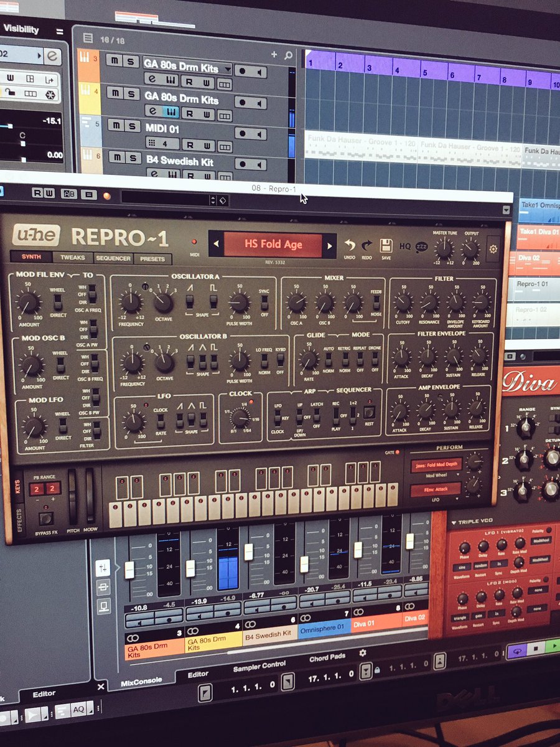Toggle the transport cycle loop button

click(x=517, y=651)
